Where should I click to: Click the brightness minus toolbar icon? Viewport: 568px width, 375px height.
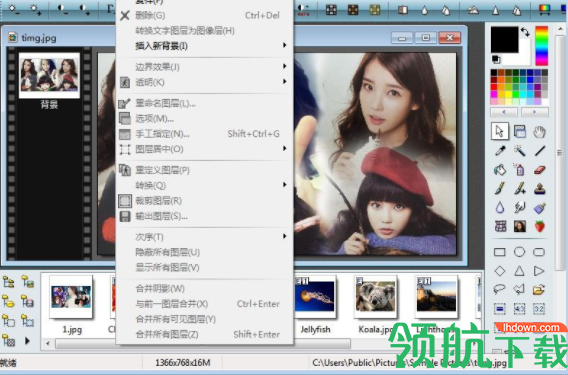14,9
